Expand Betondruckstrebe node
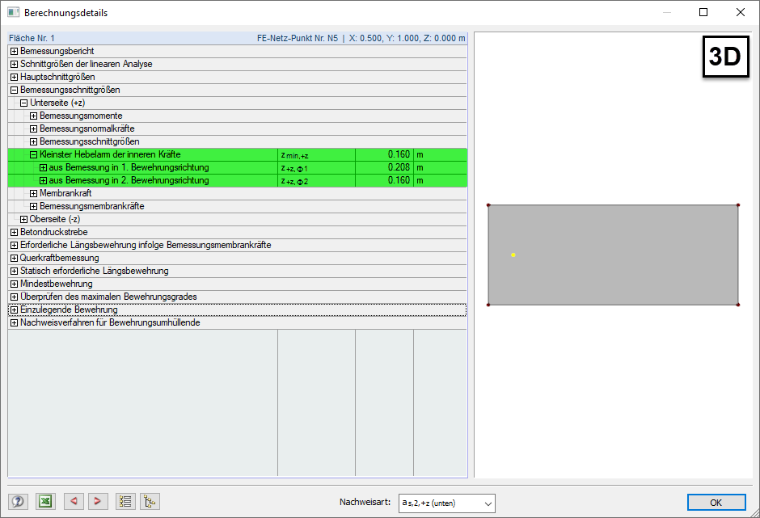Image resolution: width=760 pixels, height=518 pixels. tap(14, 232)
